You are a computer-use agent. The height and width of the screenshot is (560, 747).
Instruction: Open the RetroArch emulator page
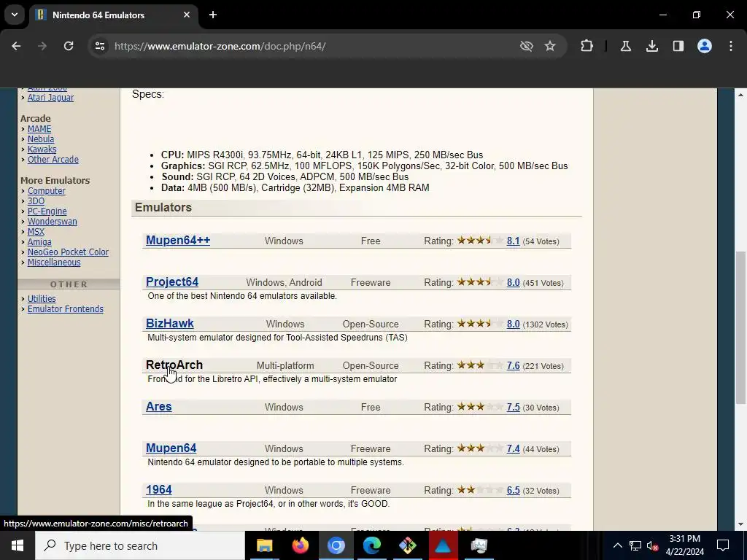(174, 365)
